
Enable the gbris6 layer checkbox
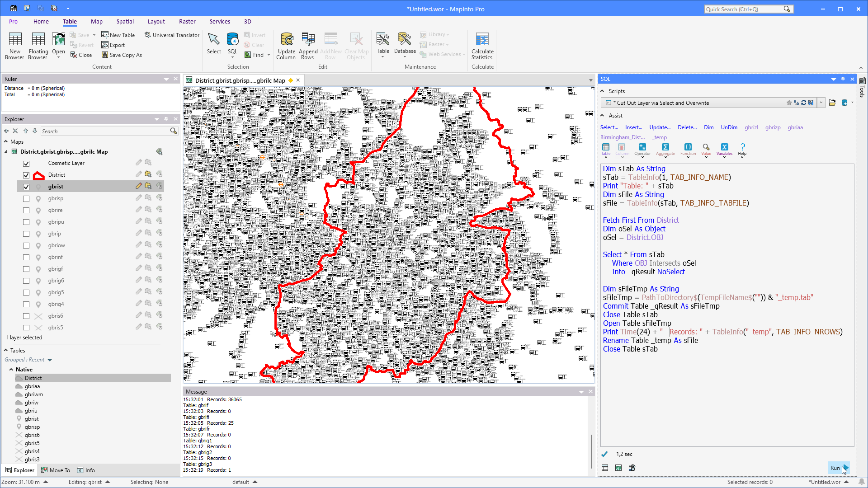click(x=26, y=316)
